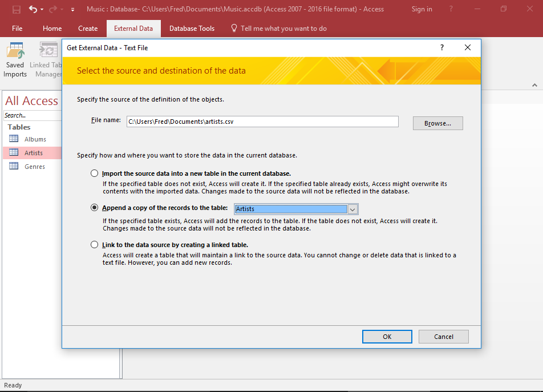Select Append a copy of records option
This screenshot has height=392, width=543.
(94, 208)
